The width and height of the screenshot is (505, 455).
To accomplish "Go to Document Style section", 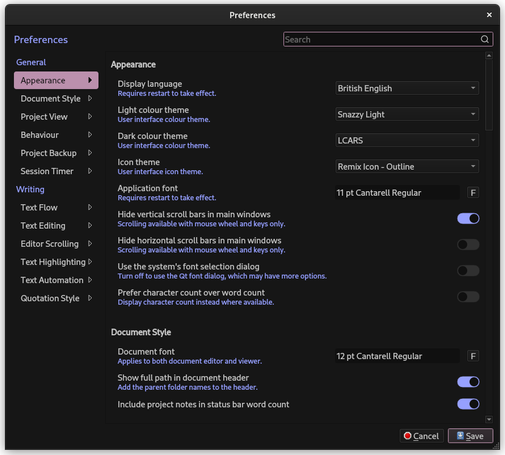I will tap(56, 98).
